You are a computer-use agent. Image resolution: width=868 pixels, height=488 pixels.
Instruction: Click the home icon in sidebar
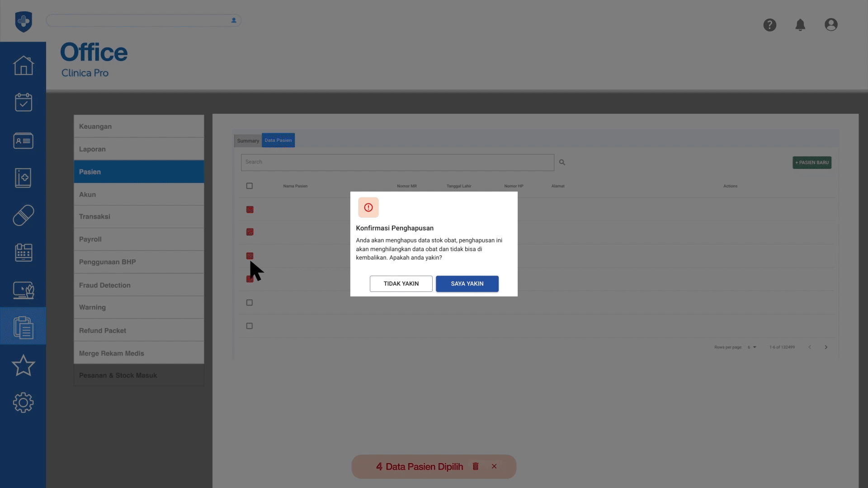pos(23,66)
